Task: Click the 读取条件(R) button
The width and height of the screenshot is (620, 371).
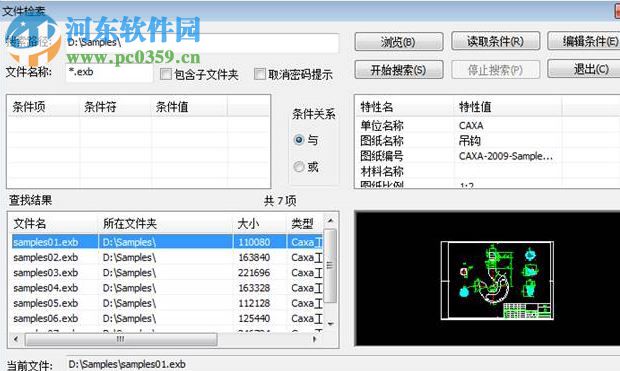Action: pyautogui.click(x=495, y=41)
